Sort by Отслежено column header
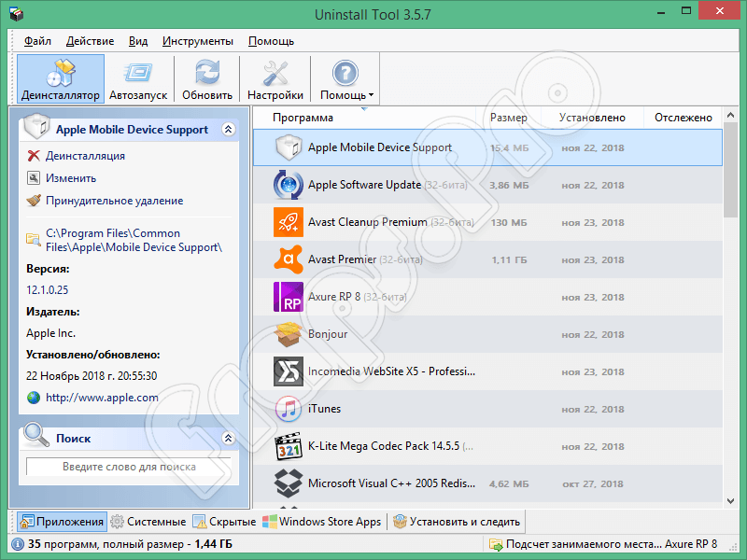 684,118
